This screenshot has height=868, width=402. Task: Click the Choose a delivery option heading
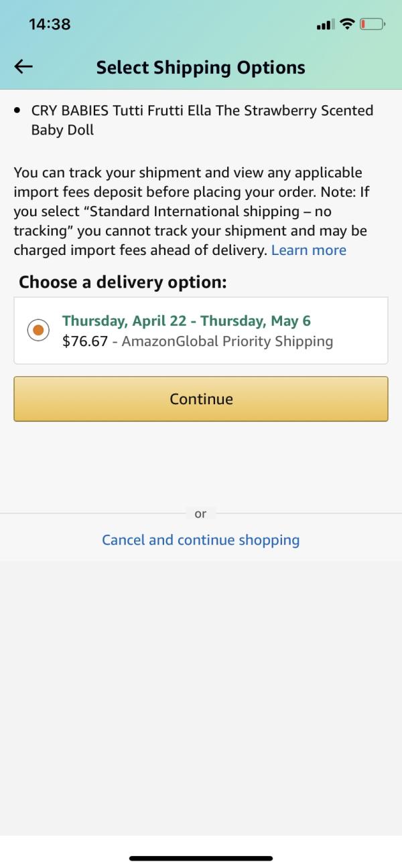(123, 282)
